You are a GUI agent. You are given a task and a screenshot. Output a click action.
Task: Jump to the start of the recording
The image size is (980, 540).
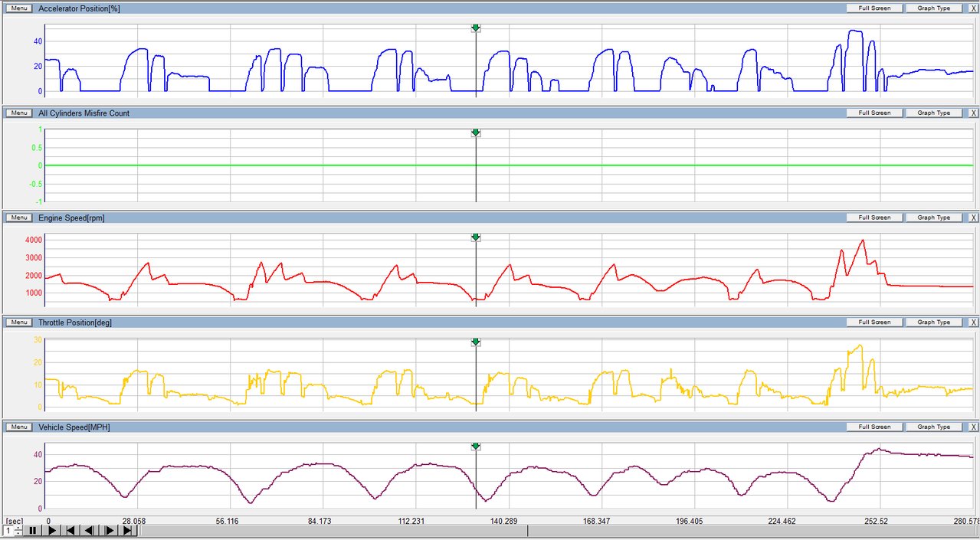point(70,530)
